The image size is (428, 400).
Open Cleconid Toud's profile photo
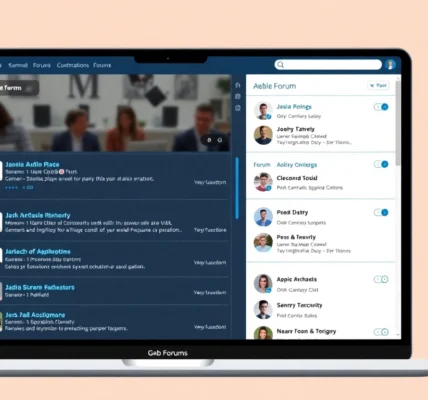pos(263,182)
